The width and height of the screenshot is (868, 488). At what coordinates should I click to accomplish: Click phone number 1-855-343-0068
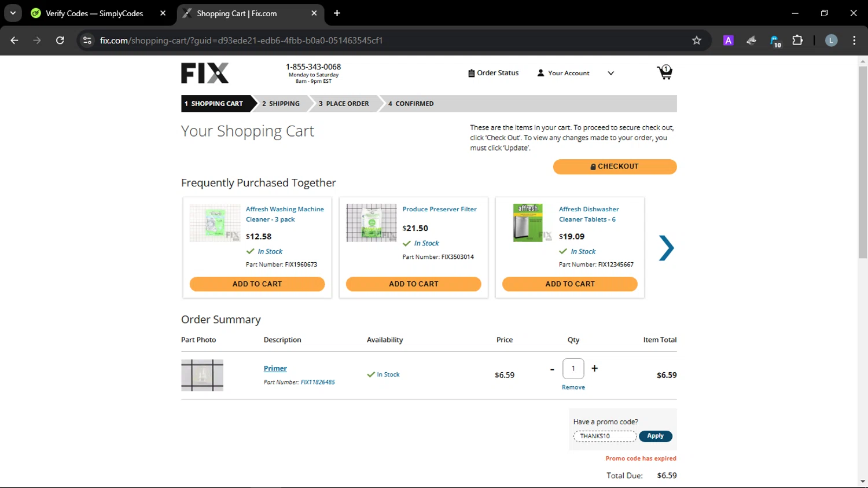click(x=313, y=67)
